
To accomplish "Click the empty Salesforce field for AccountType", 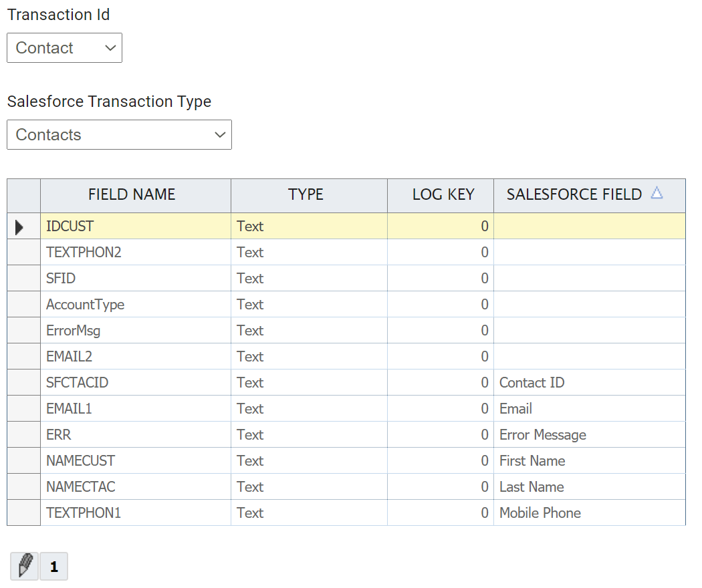I will [x=589, y=305].
